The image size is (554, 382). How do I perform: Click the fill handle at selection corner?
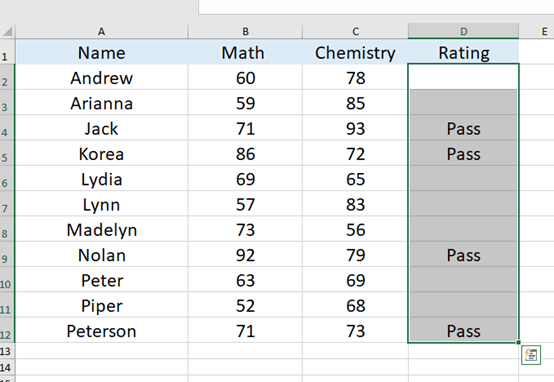(518, 342)
